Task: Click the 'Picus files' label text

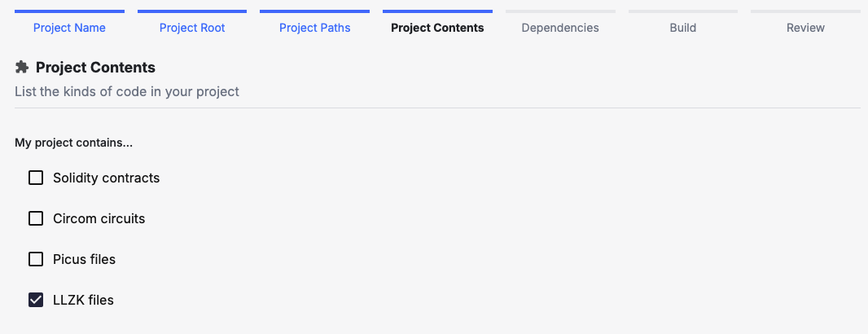Action: tap(84, 259)
